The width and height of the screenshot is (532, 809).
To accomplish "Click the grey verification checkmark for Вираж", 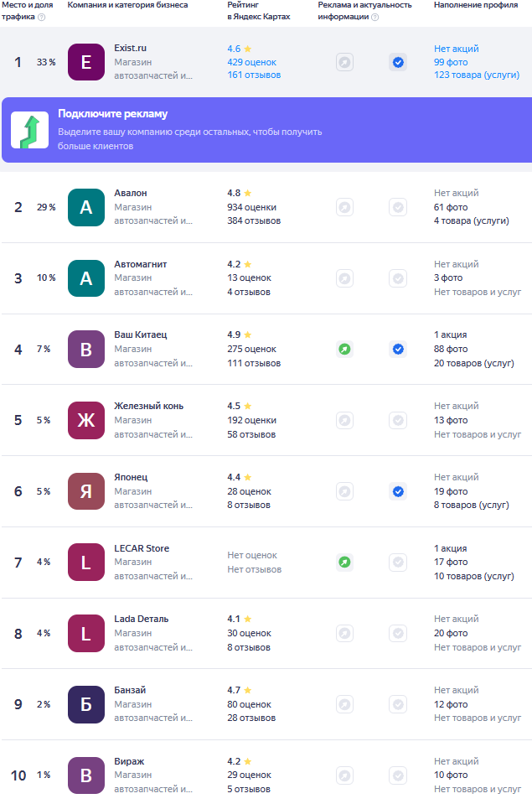I will 398,775.
